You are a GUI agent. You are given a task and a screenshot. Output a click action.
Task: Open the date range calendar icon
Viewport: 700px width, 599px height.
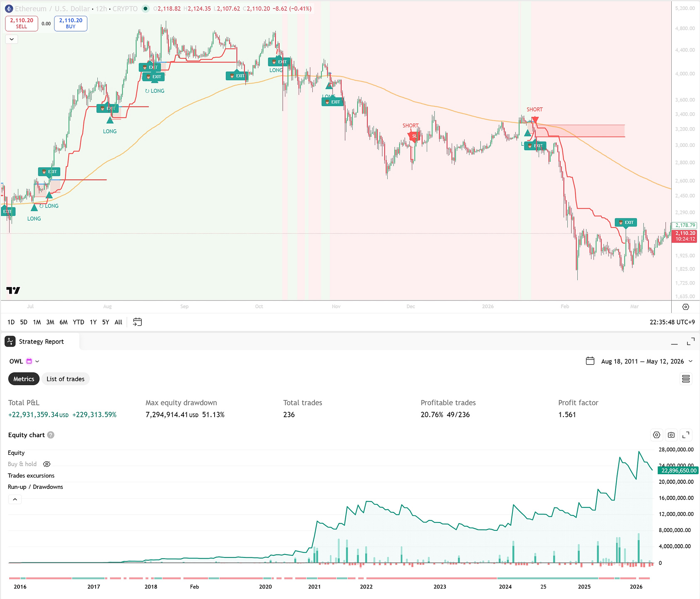coord(590,361)
